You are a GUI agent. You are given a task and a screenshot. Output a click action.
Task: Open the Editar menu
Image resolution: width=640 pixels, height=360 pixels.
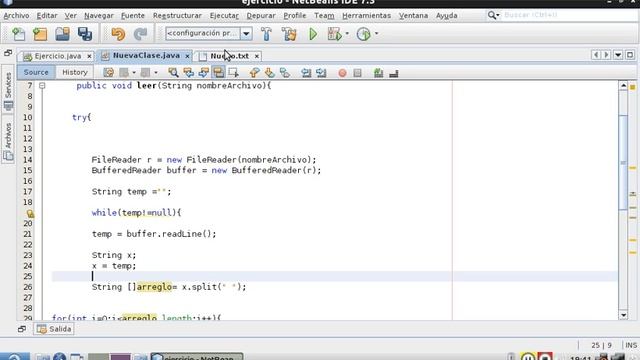click(47, 16)
